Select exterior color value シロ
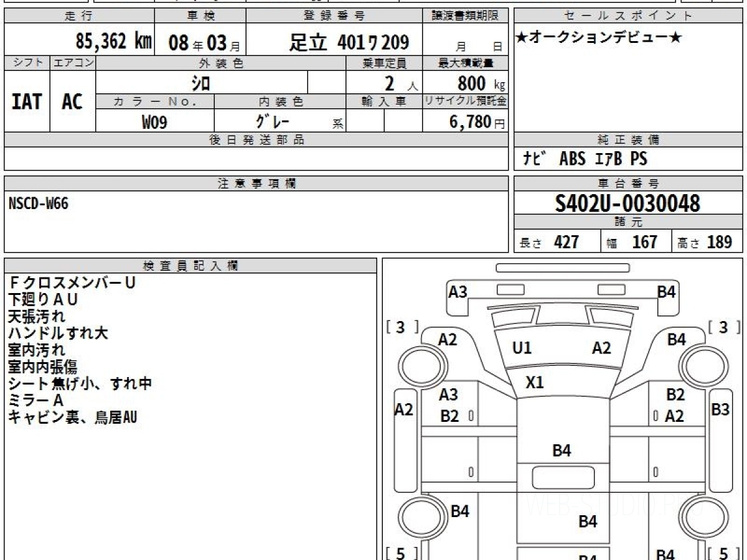This screenshot has height=560, width=747. 201,83
